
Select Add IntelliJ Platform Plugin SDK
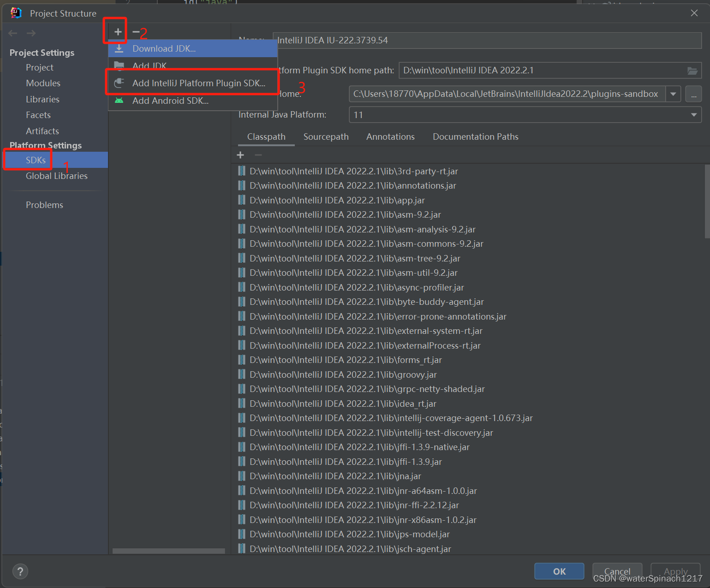click(193, 83)
